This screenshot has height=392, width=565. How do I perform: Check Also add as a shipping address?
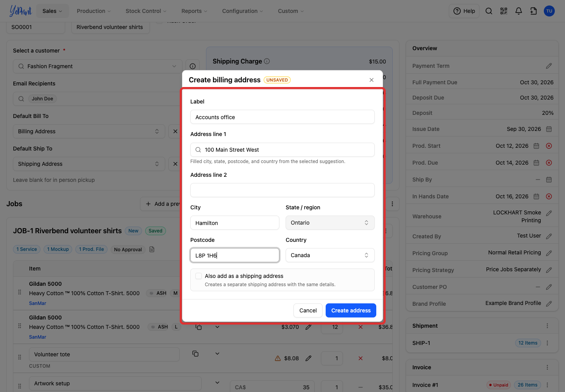pos(199,276)
